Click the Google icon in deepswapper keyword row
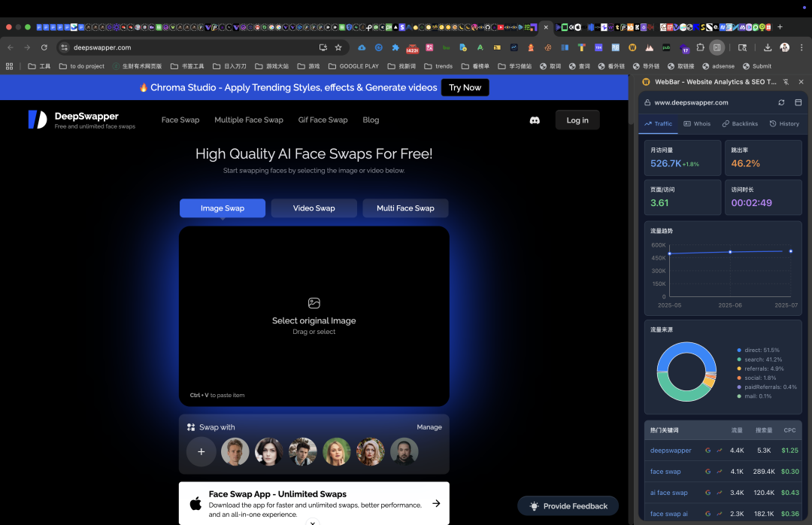The image size is (812, 525). tap(707, 451)
